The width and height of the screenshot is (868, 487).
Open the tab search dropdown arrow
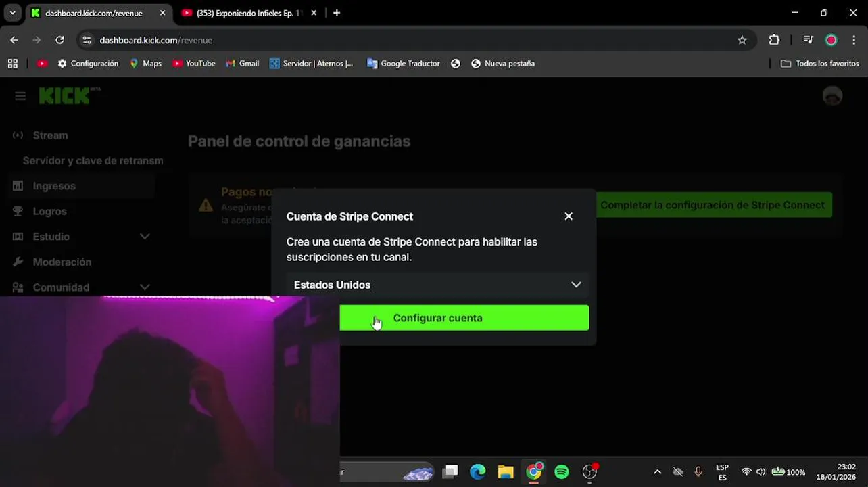pos(12,13)
